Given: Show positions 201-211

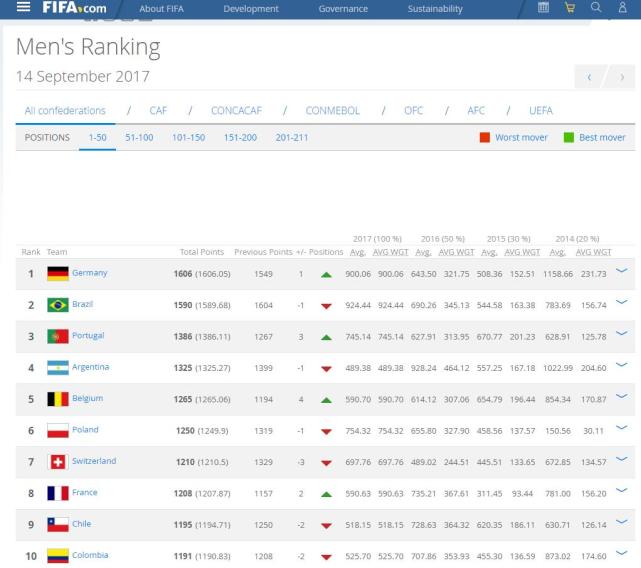Looking at the screenshot, I should click(291, 137).
